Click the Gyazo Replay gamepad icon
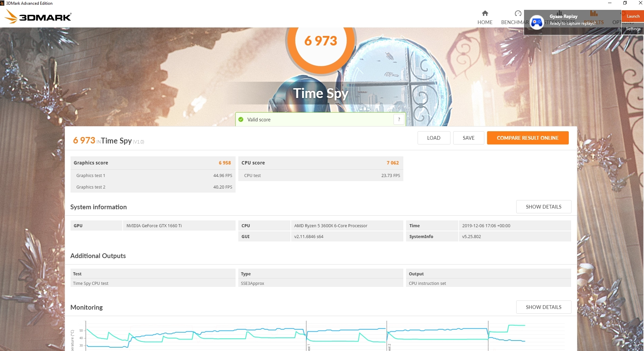The image size is (644, 351). point(537,22)
